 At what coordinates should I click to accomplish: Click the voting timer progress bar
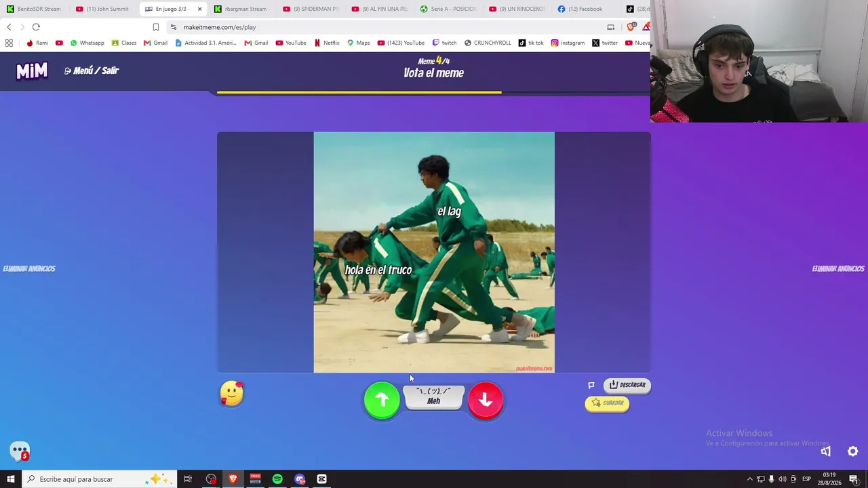(434, 92)
